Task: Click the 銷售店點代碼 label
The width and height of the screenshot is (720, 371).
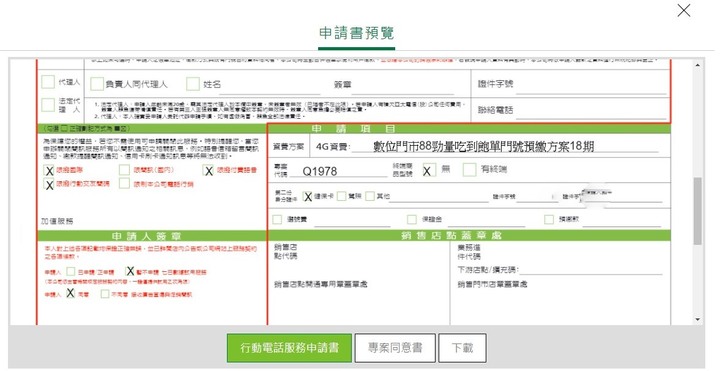Action: [286, 252]
